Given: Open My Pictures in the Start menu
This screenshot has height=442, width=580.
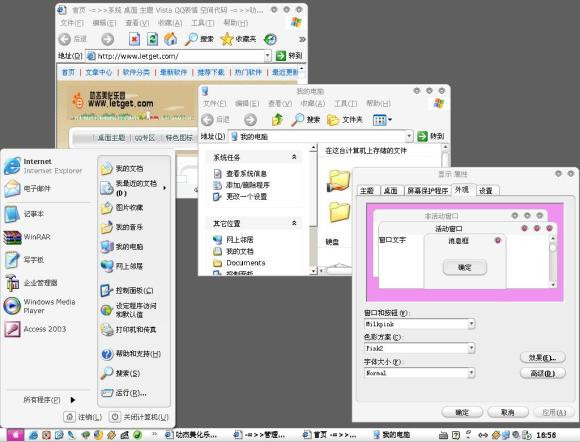Looking at the screenshot, I should tap(122, 207).
